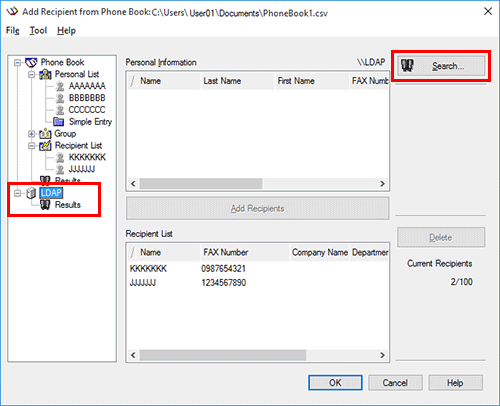Click the AAAAAAA contact person icon

pyautogui.click(x=60, y=86)
